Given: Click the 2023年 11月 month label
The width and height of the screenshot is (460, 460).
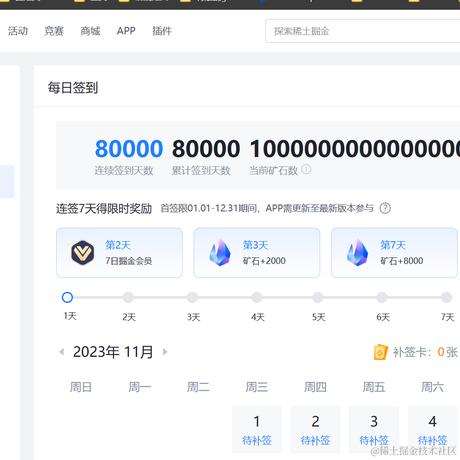Looking at the screenshot, I should coord(113,352).
